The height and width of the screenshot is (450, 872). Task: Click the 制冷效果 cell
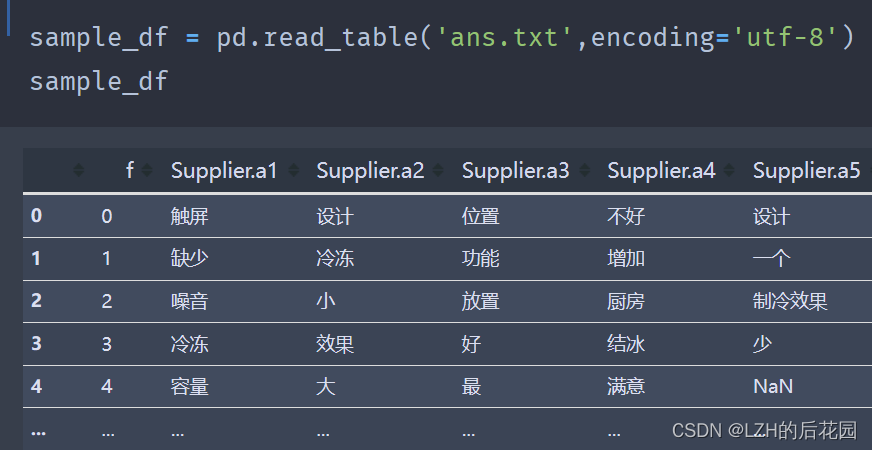point(790,301)
